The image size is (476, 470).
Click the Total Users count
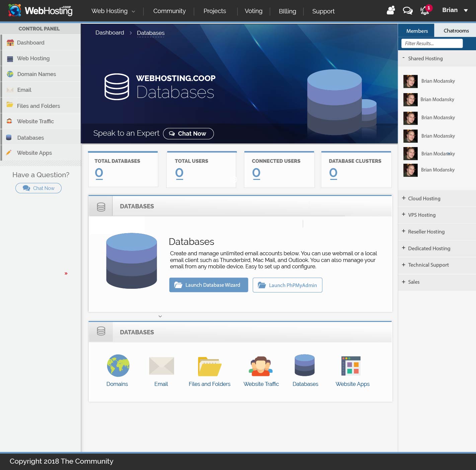coord(179,173)
